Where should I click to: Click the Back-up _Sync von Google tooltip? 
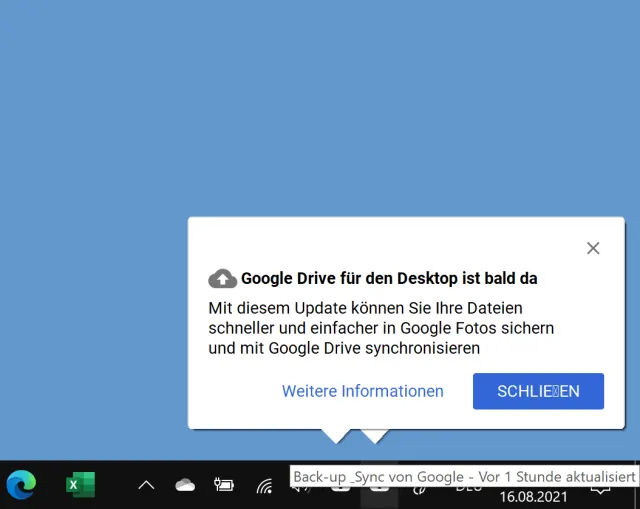(464, 476)
